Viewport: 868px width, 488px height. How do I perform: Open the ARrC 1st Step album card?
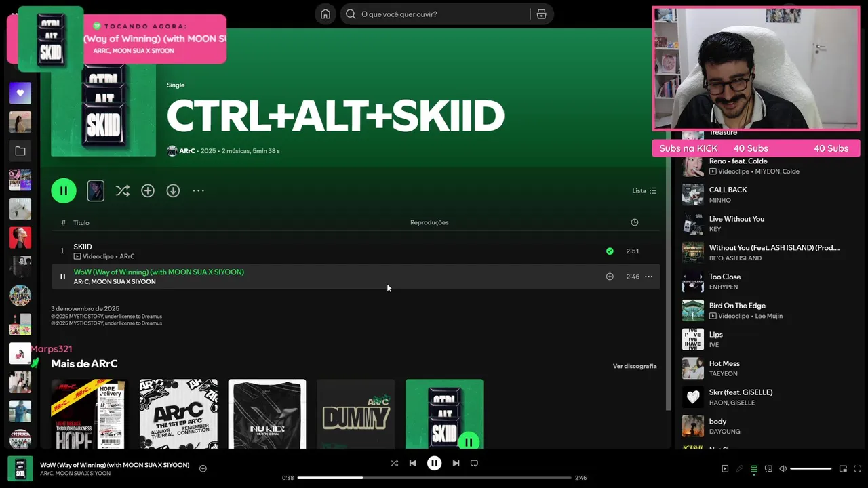coord(178,414)
